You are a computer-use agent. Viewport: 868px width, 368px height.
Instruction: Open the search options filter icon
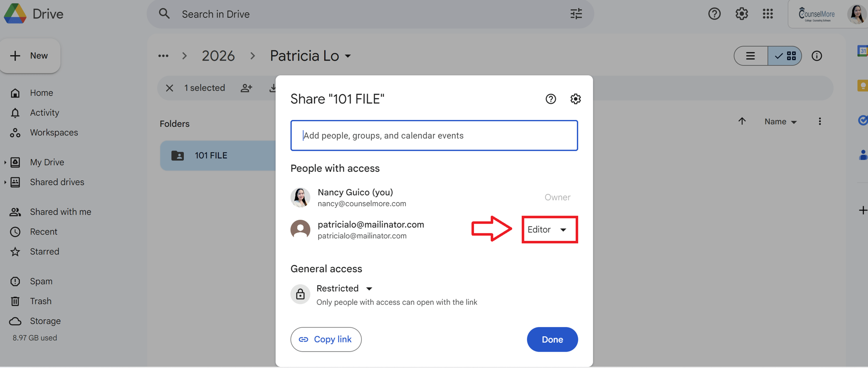click(x=576, y=14)
